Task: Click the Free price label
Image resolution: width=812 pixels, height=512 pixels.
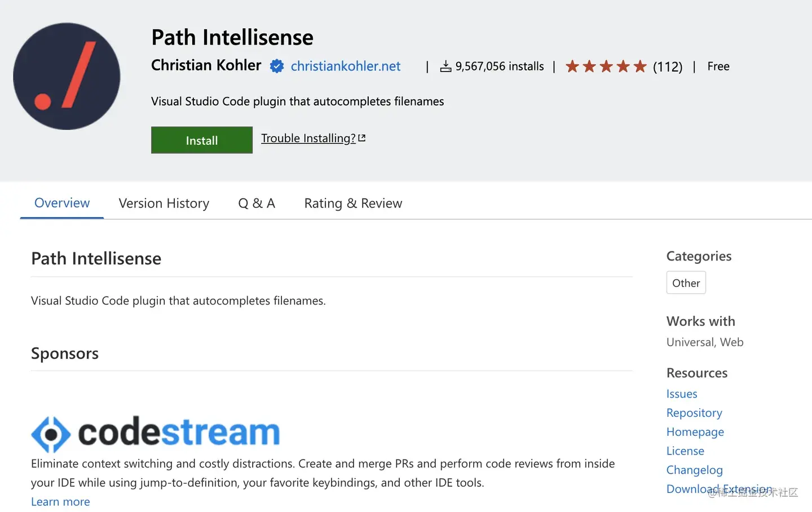Action: (718, 67)
